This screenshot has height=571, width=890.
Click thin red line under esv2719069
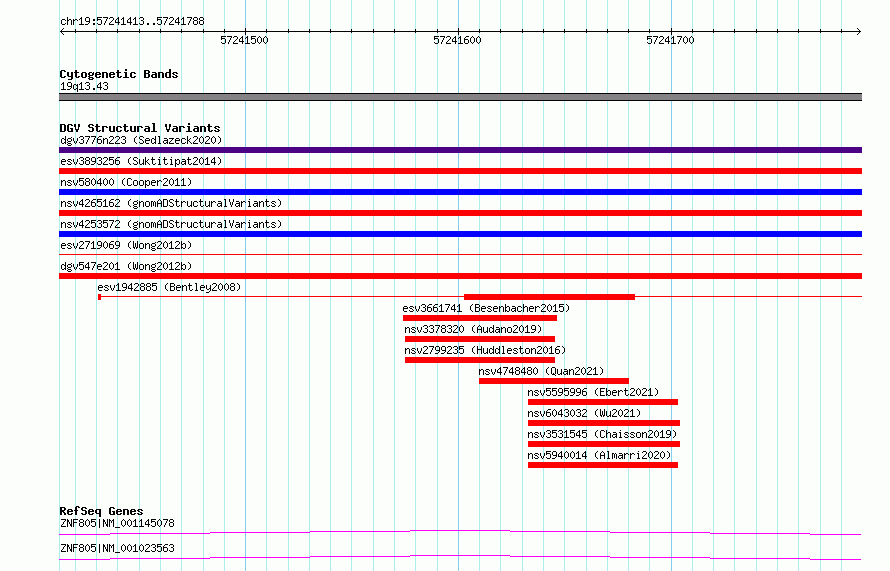pos(460,254)
